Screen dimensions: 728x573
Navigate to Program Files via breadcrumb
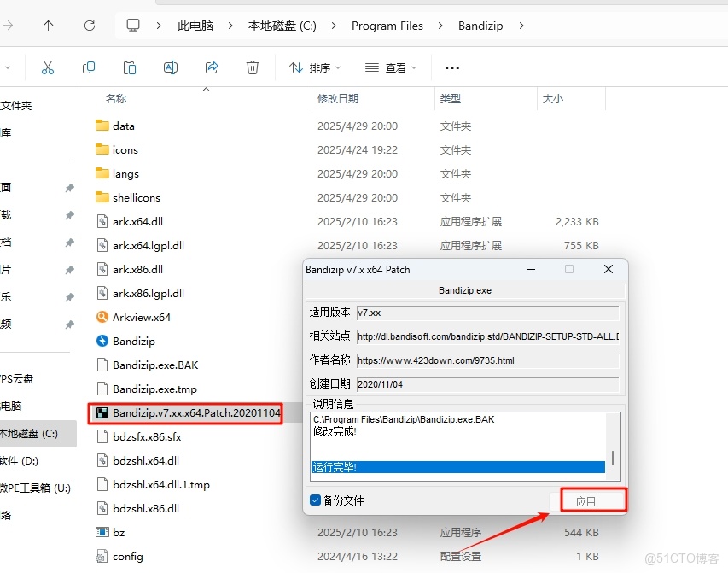coord(387,26)
